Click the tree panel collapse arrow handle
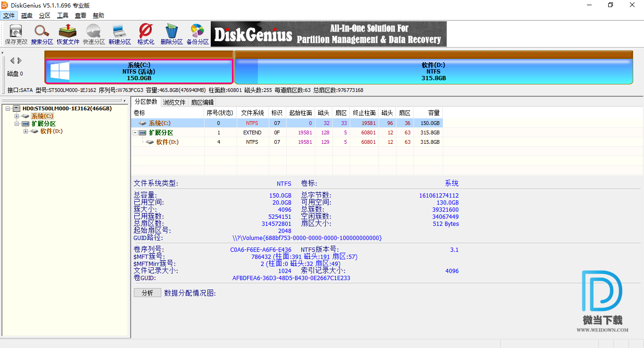Image resolution: width=644 pixels, height=348 pixels. pos(124,100)
